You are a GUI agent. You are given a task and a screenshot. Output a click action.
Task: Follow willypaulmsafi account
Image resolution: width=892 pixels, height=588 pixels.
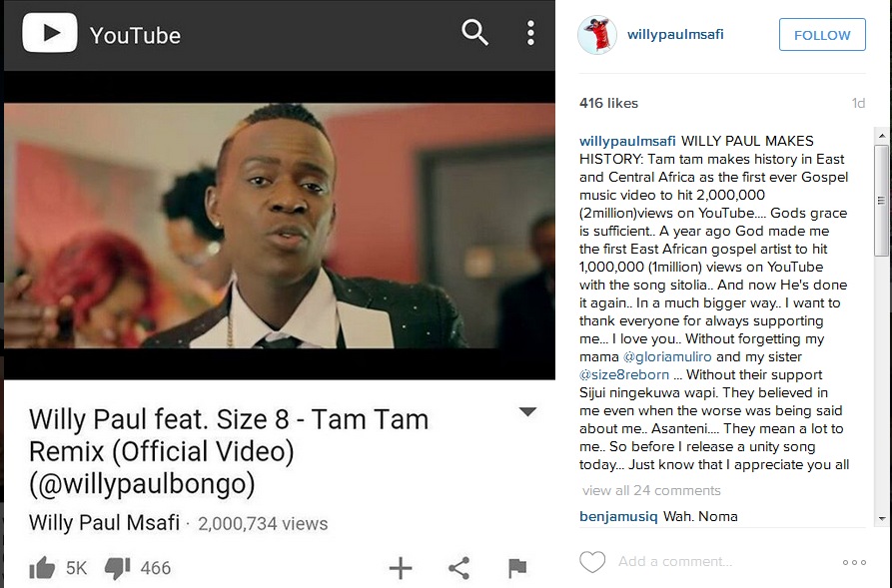click(822, 35)
